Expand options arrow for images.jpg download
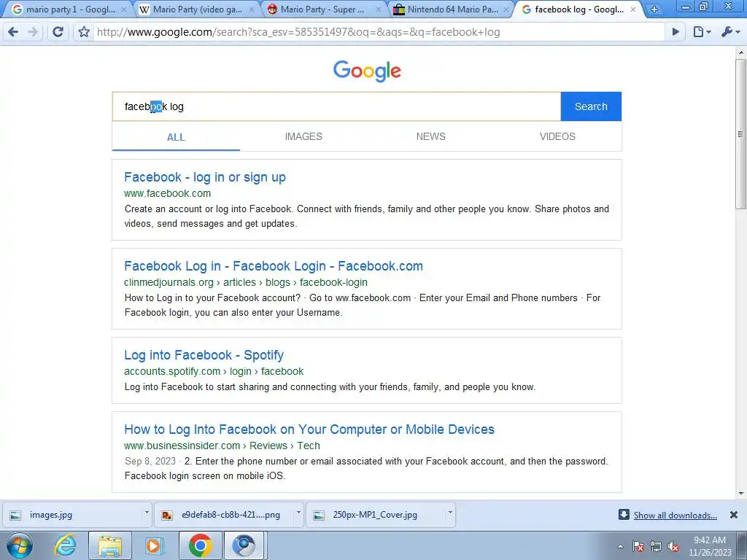This screenshot has width=747, height=560. coord(147,513)
